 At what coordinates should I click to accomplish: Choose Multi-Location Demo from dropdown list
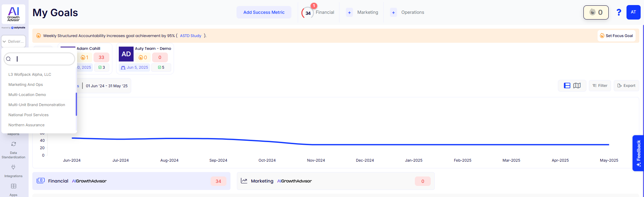[x=27, y=95]
